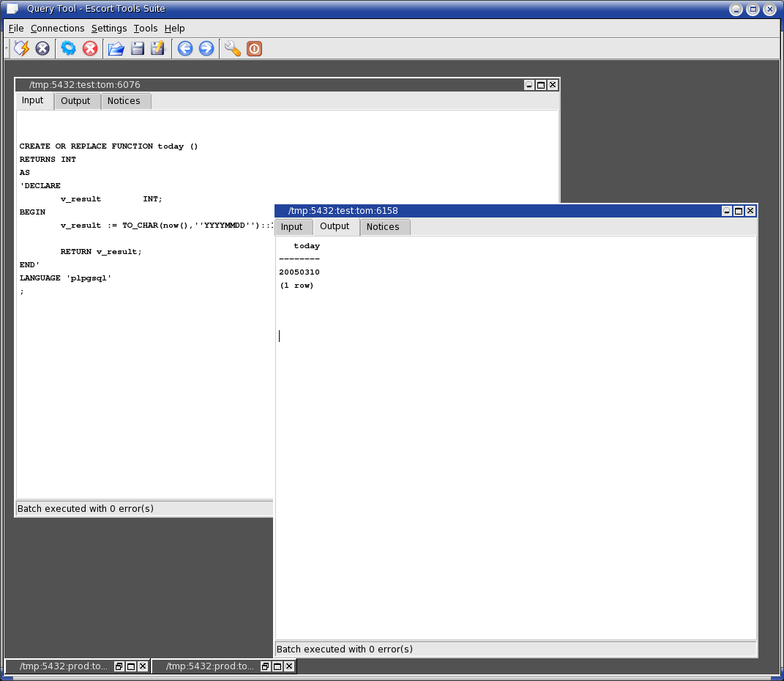
Task: Cancel the running query using the grey X icon
Action: click(42, 48)
